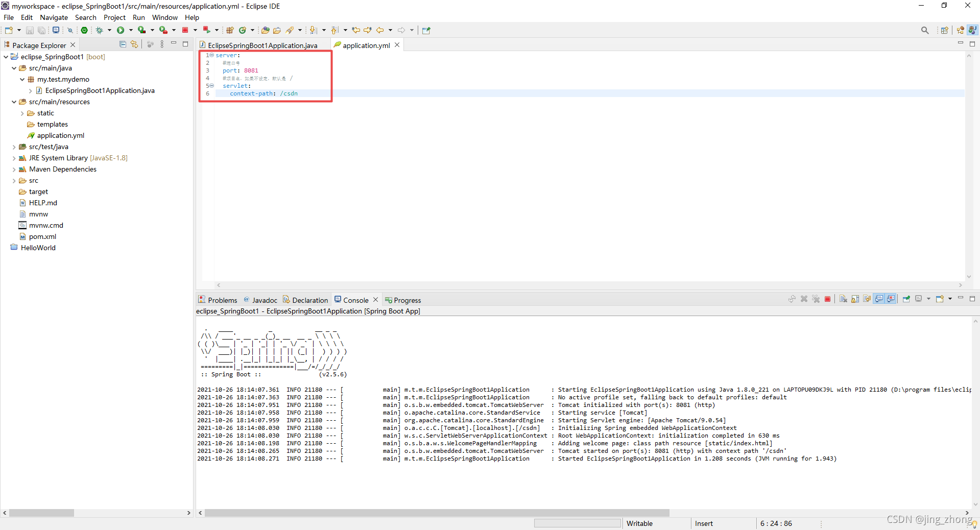
Task: Click the Pin Editor toolbar icon
Action: click(x=426, y=30)
